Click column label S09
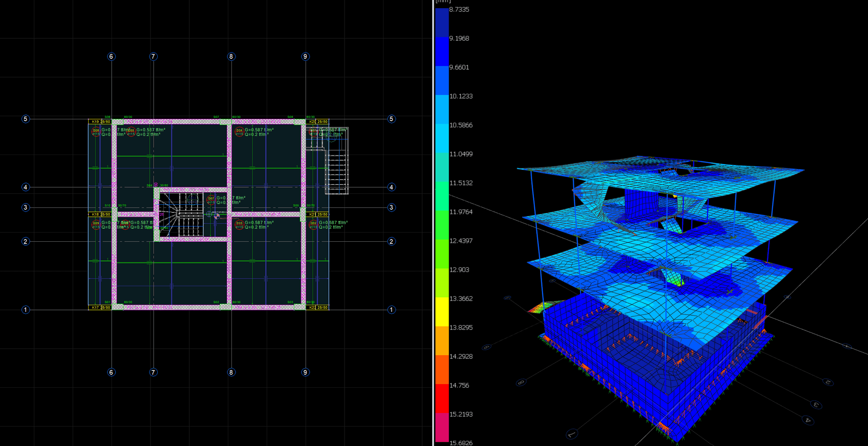The image size is (868, 446). click(x=296, y=206)
